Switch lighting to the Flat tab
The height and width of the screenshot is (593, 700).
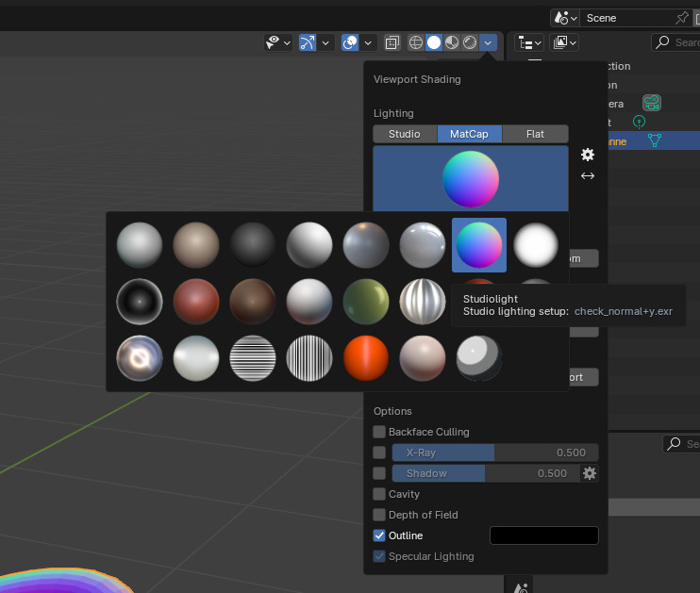click(x=535, y=134)
